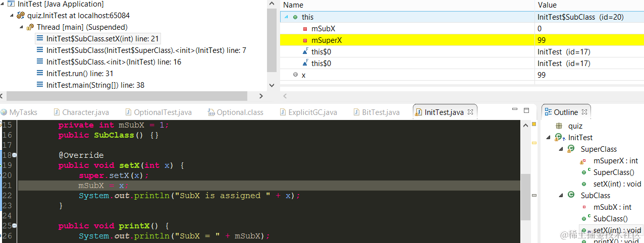Click value InitTest$SubClass (id=20)
Image resolution: width=644 pixels, height=243 pixels.
pyautogui.click(x=580, y=17)
